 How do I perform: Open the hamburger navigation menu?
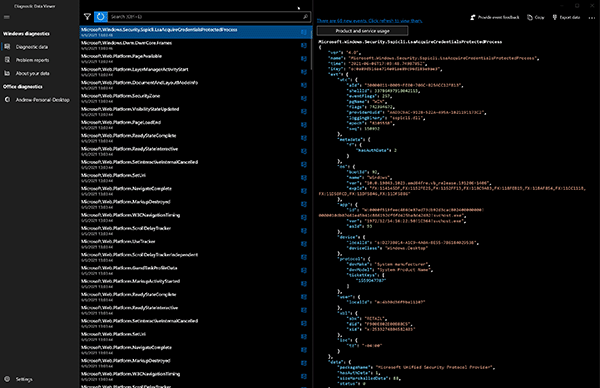point(7,17)
